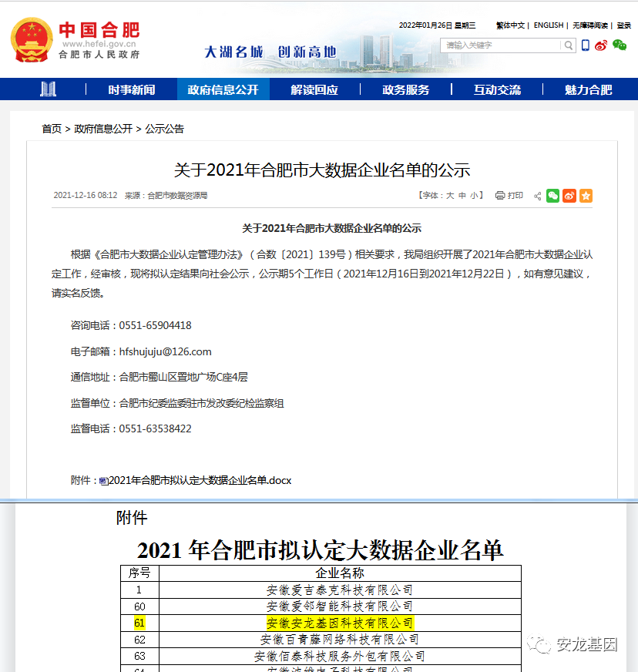Select row 安徽爱邻智能科技有限公司
This screenshot has height=672, width=638.
click(x=340, y=606)
